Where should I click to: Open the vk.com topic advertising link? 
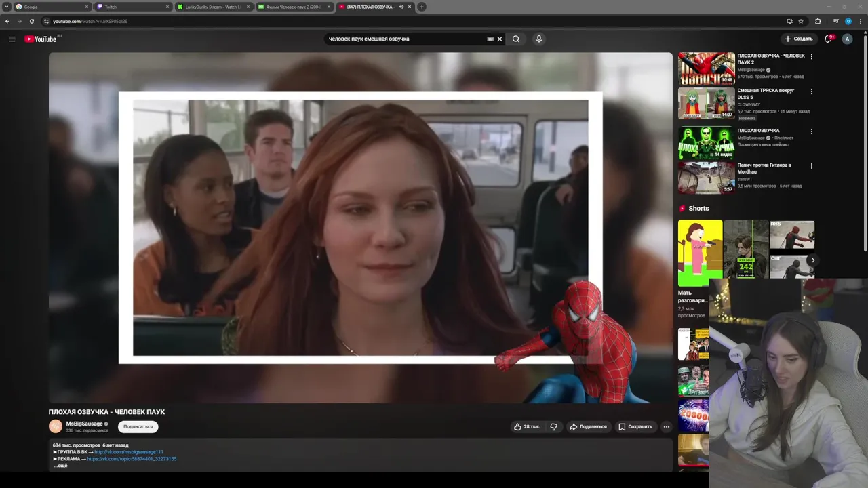tap(132, 459)
